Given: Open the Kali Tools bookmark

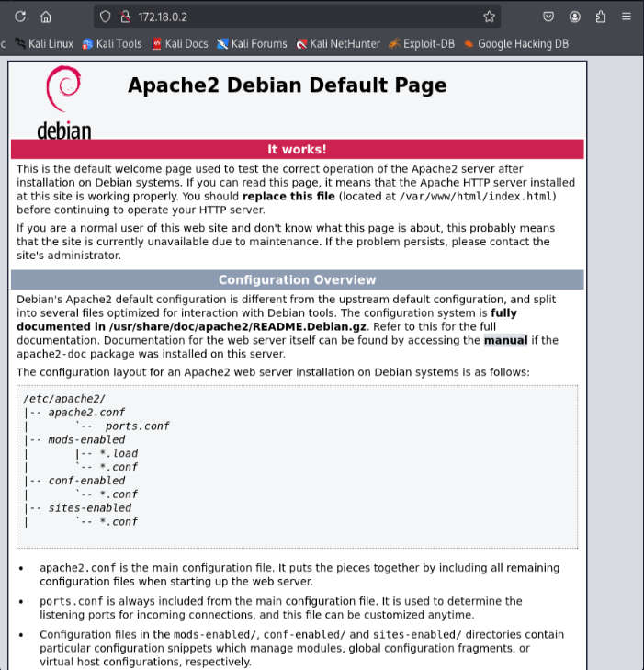Looking at the screenshot, I should click(112, 43).
